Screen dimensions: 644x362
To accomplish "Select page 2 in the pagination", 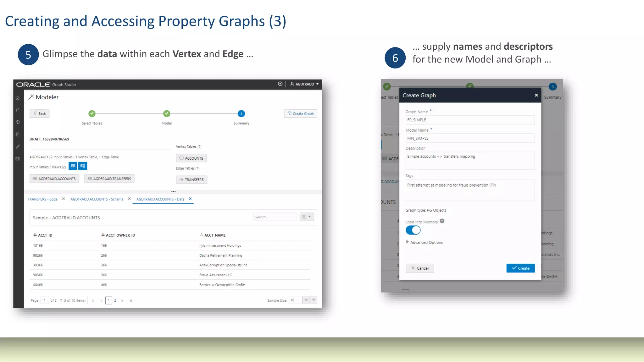I will coord(115,301).
